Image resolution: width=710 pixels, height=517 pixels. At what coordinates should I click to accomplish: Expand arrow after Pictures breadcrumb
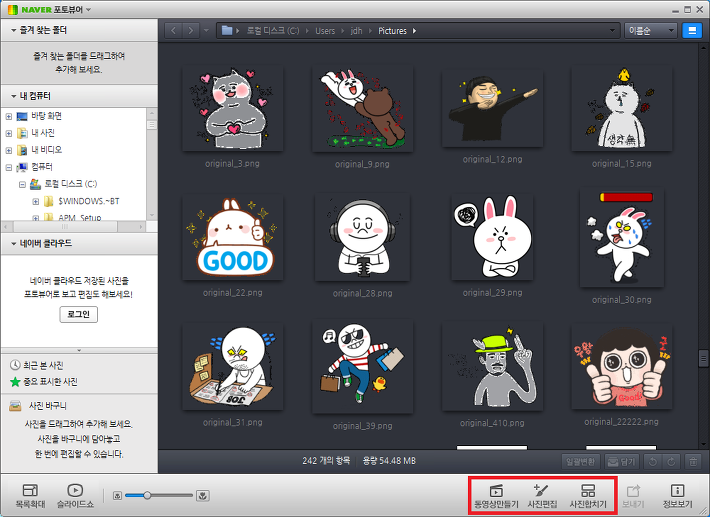414,31
